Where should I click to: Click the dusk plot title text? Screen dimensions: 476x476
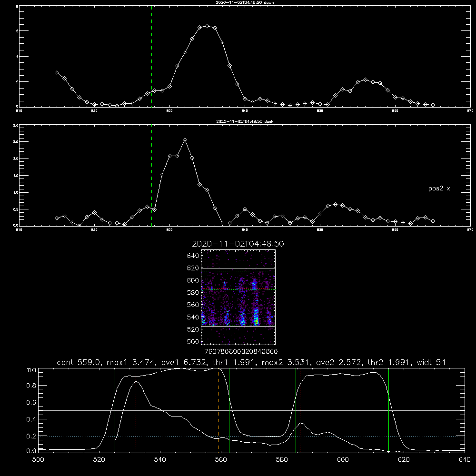[x=245, y=121]
